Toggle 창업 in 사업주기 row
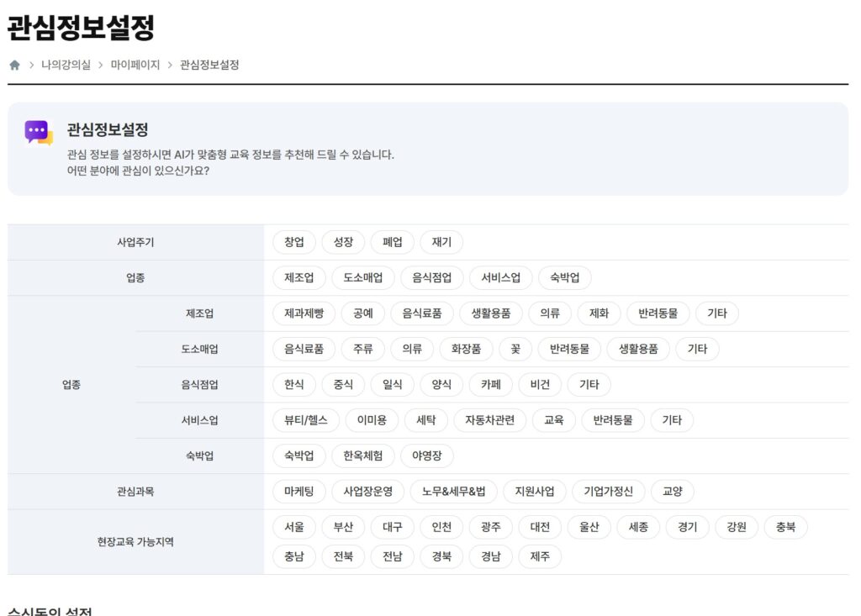The width and height of the screenshot is (861, 616). click(294, 242)
